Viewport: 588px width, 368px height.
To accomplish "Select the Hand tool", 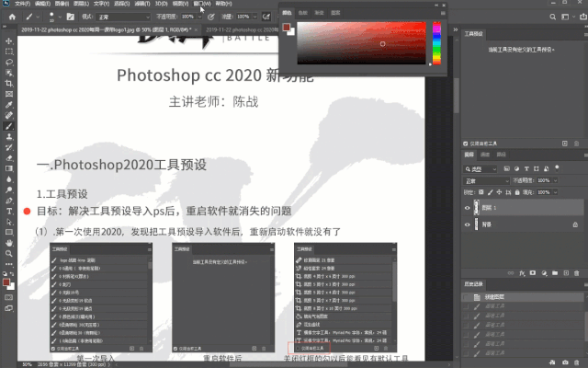I will [9, 243].
